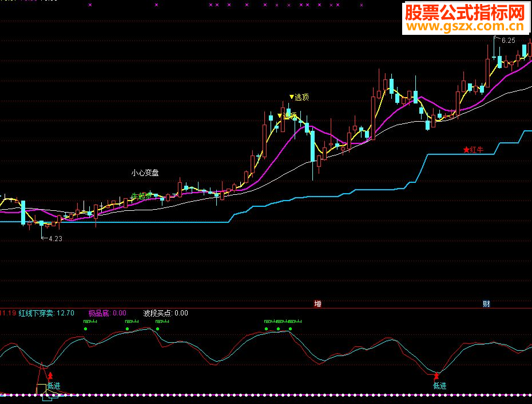This screenshot has height=404, width=532.
Task: Click the yellow ▼逃顶 sell signal label
Action: tap(299, 97)
